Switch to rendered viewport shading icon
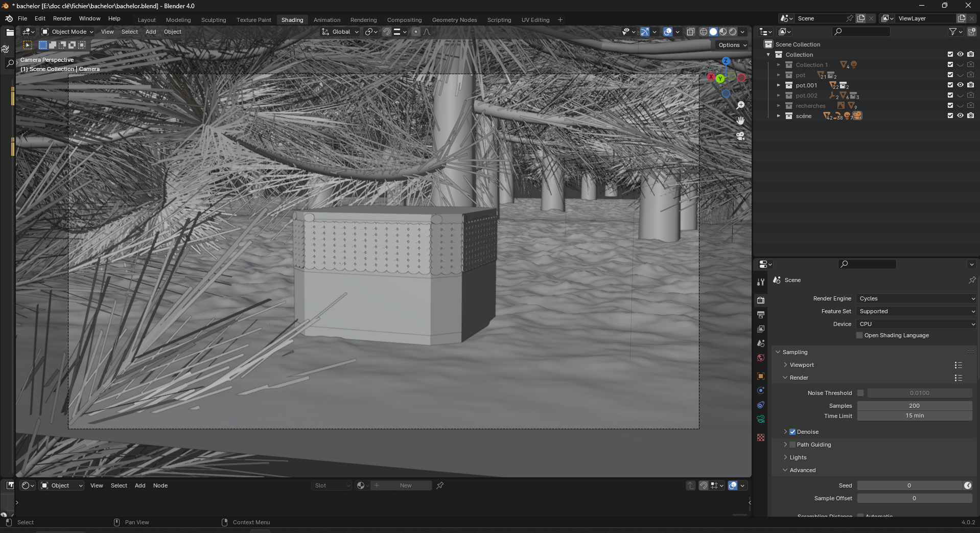The width and height of the screenshot is (980, 533). click(733, 32)
